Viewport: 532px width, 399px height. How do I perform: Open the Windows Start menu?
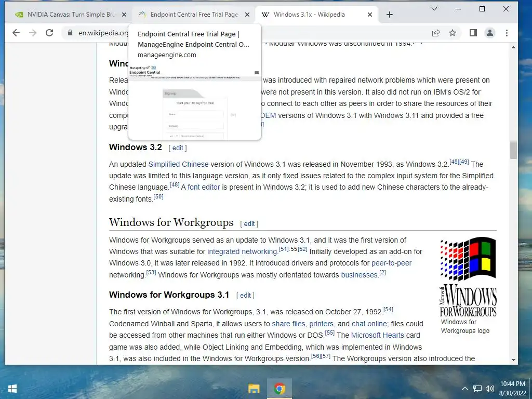pyautogui.click(x=12, y=389)
